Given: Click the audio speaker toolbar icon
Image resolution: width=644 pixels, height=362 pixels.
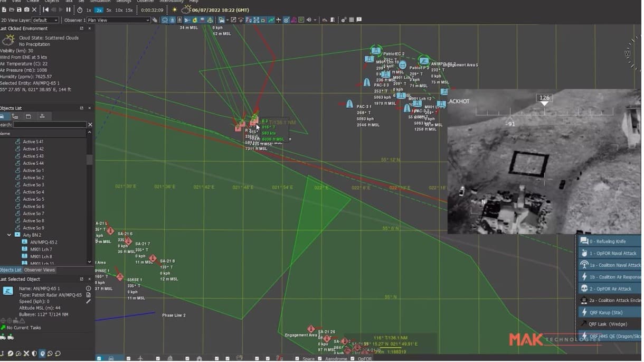Looking at the screenshot, I should (308, 20).
